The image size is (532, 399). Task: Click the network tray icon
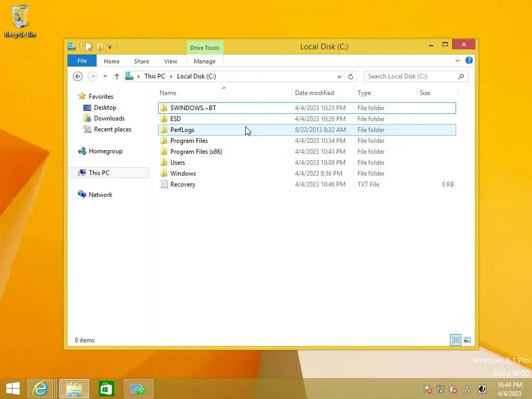point(441,389)
